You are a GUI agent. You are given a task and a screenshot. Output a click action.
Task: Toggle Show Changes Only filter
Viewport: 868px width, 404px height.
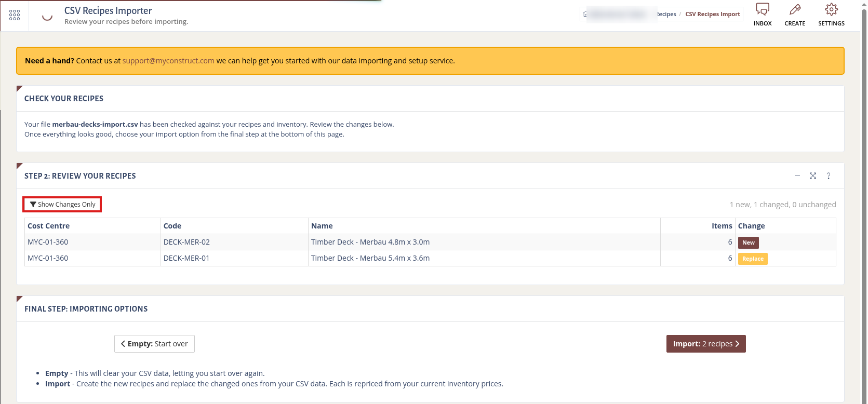point(62,205)
